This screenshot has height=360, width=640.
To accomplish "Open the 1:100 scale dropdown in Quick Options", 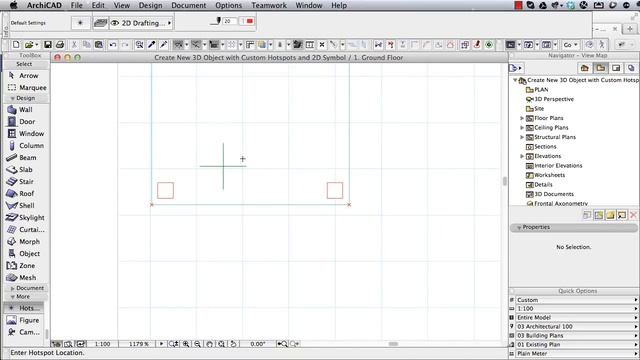I will point(577,309).
